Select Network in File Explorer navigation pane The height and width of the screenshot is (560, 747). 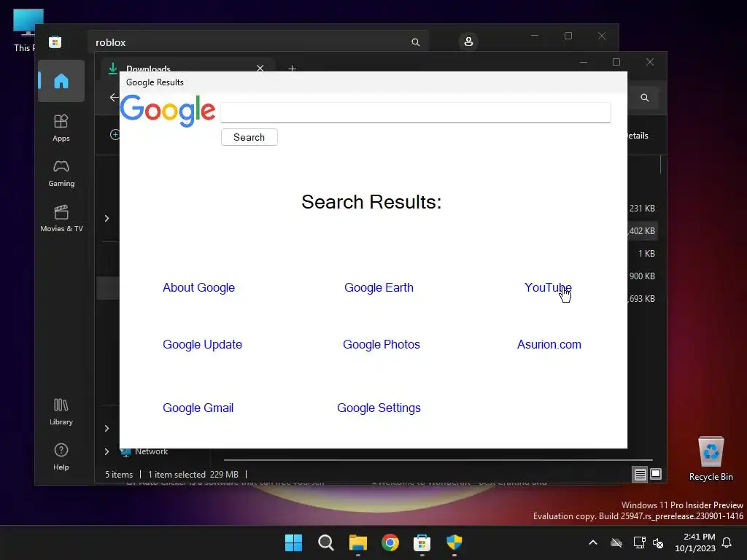point(151,451)
